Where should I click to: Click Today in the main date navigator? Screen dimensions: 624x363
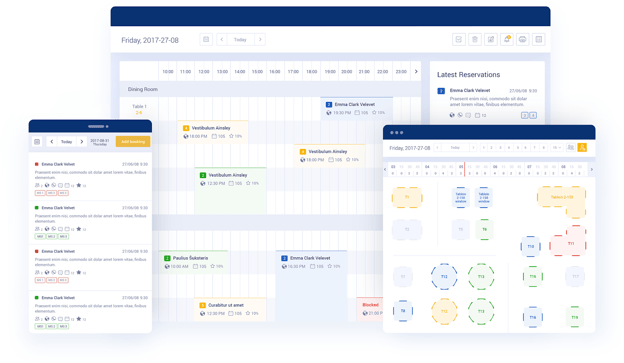tap(240, 39)
